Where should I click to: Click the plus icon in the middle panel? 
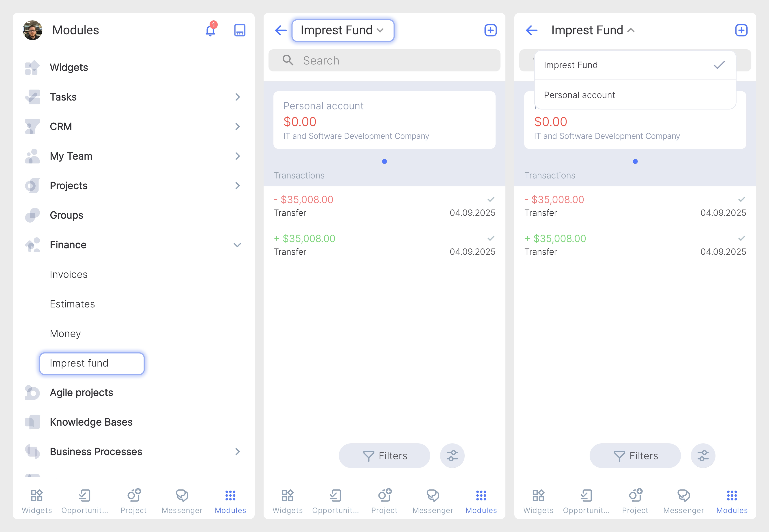pyautogui.click(x=490, y=30)
